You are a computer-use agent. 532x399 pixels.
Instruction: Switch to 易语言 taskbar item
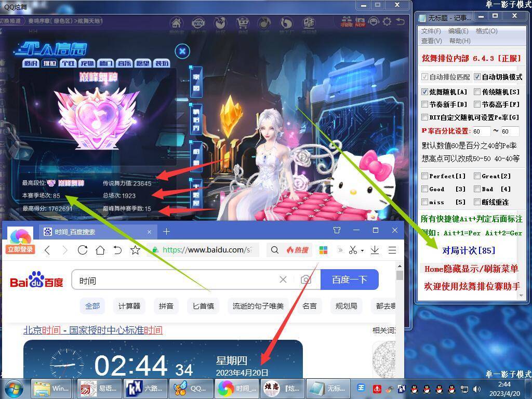point(99,389)
